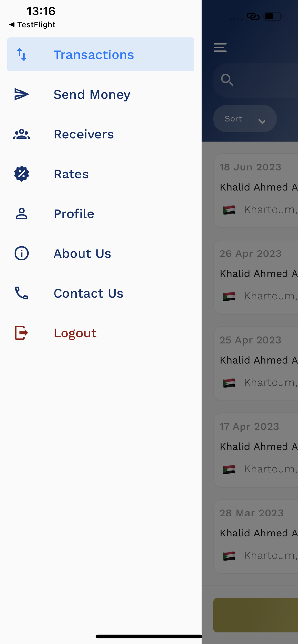
Task: Tap the Logout door icon
Action: click(x=22, y=333)
